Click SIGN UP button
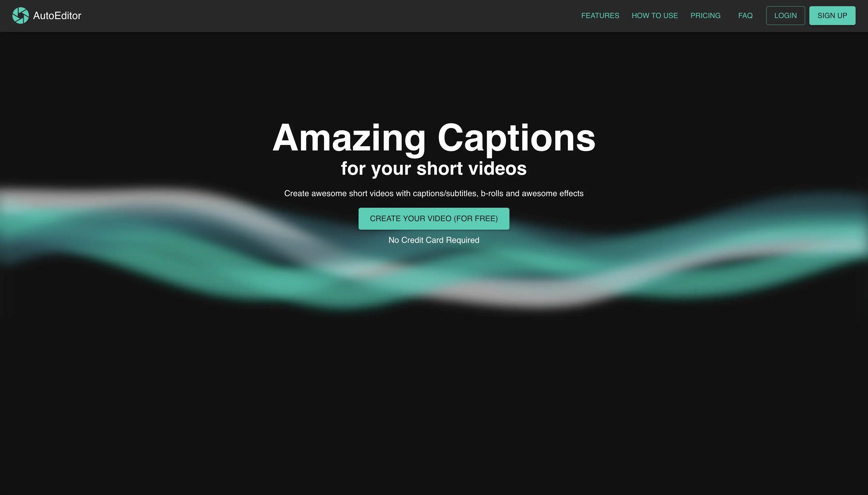This screenshot has width=868, height=495. pos(832,15)
